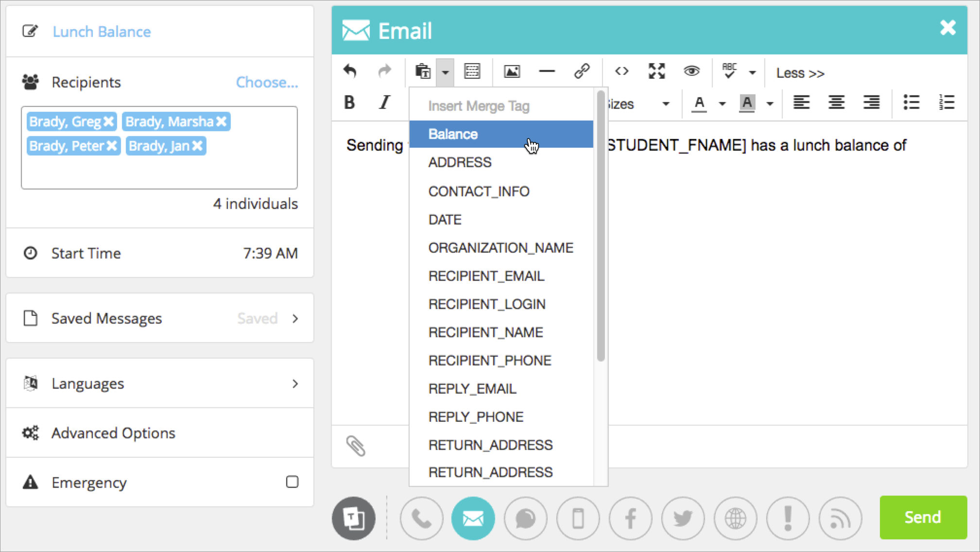
Task: Choose the CONTACT_INFO merge tag
Action: tap(501, 191)
